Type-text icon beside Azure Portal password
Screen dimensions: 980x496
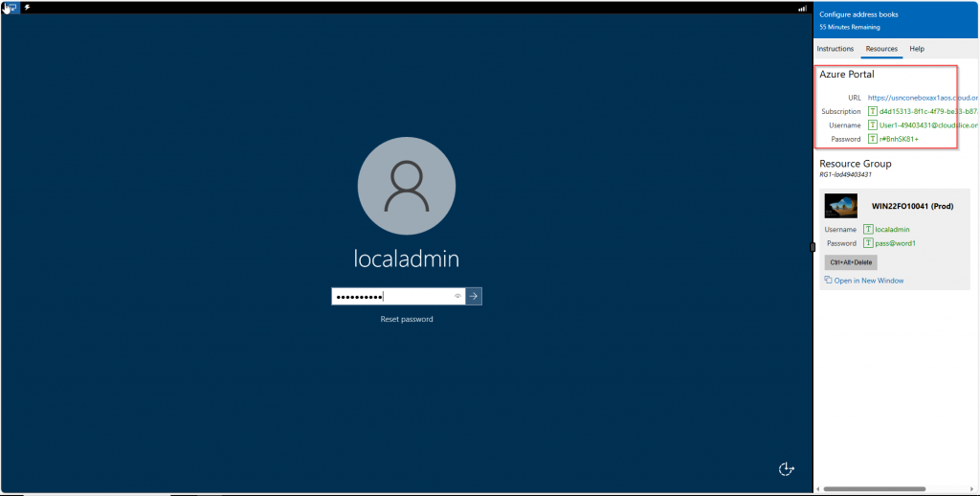[x=872, y=139]
